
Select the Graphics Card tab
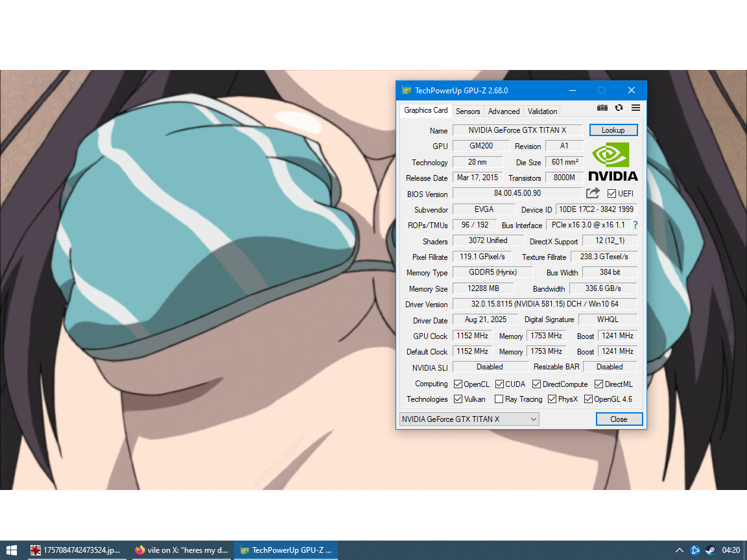tap(426, 110)
